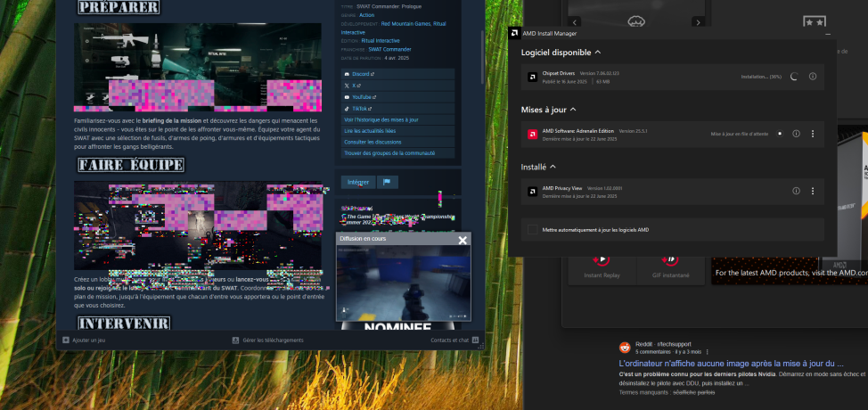Click the AMD logo in Install Manager title bar
Screen dimensions: 868x410
click(x=514, y=33)
